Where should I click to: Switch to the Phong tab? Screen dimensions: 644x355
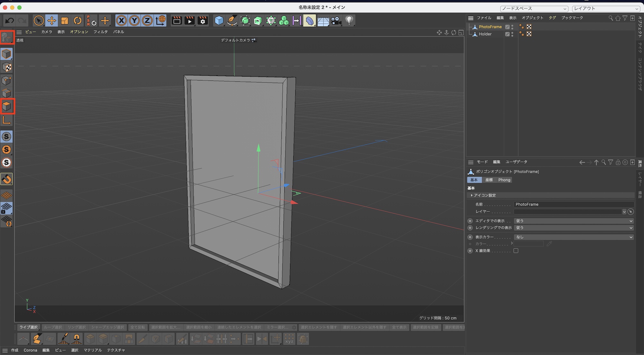504,180
